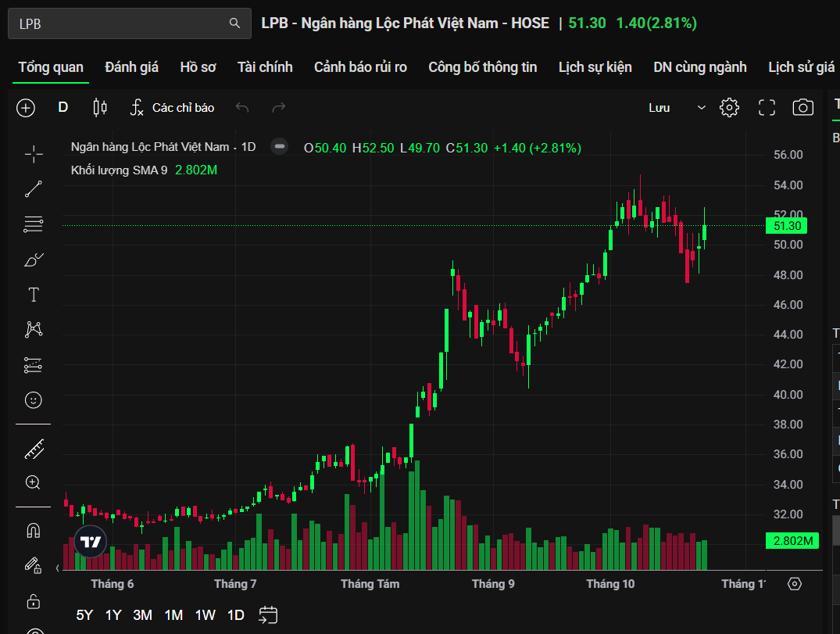
Task: Click the LPB stock search field
Action: point(121,23)
